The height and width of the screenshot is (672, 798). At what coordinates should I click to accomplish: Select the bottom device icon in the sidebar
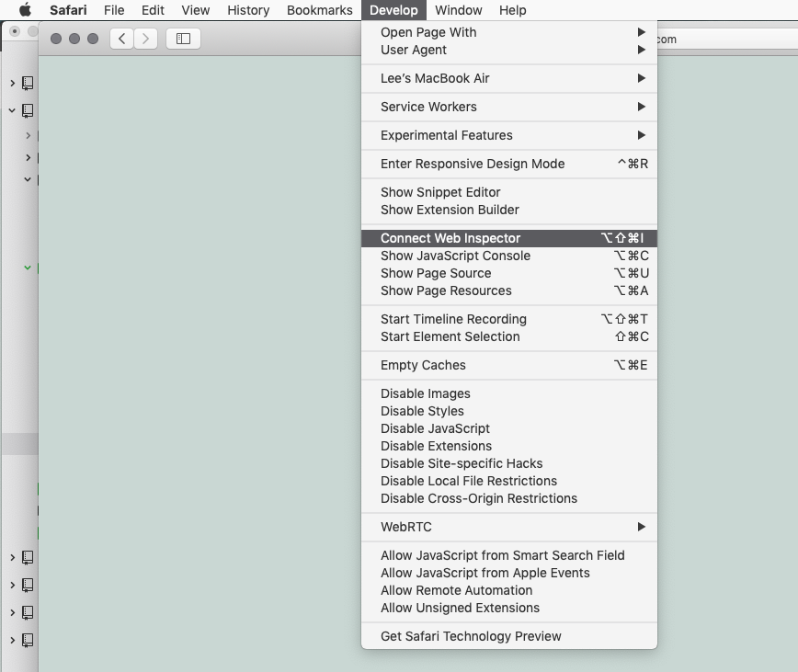(28, 640)
